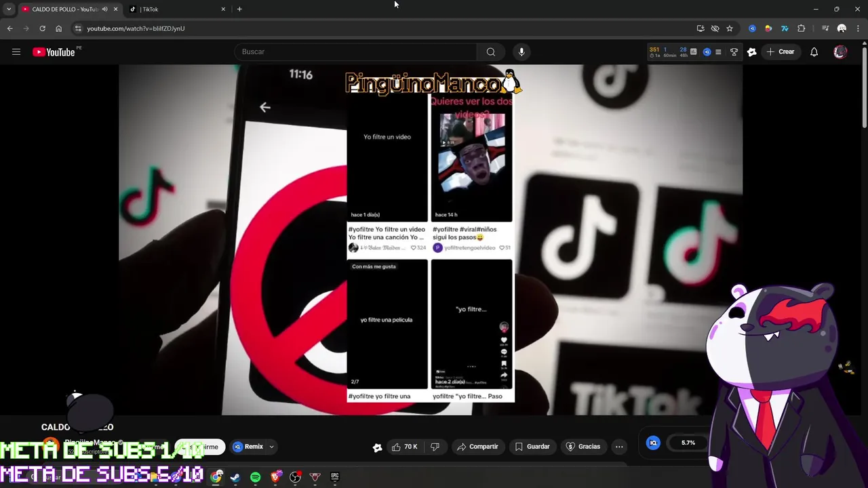Click the star badge icon before Like

point(377,447)
